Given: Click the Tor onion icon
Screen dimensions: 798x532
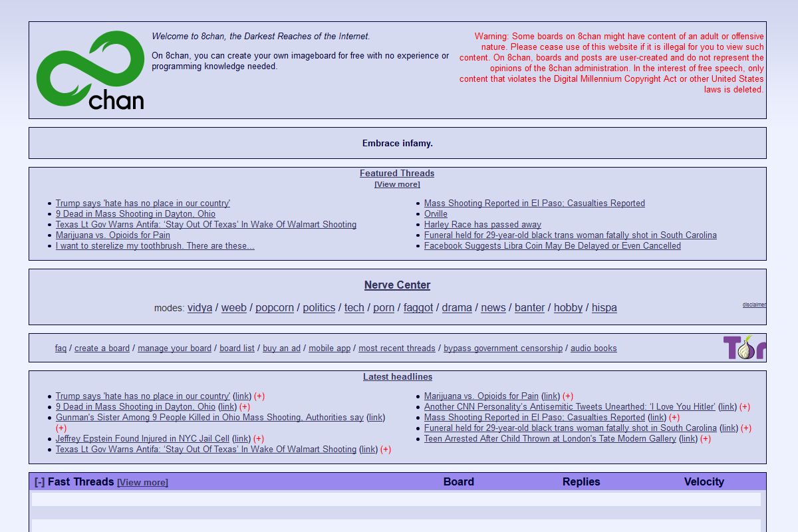Looking at the screenshot, I should click(744, 347).
